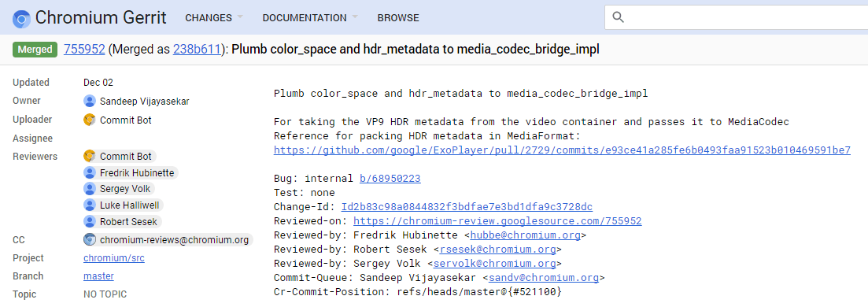Click NO TOPIC to set topic
Image resolution: width=868 pixels, height=307 pixels.
105,294
